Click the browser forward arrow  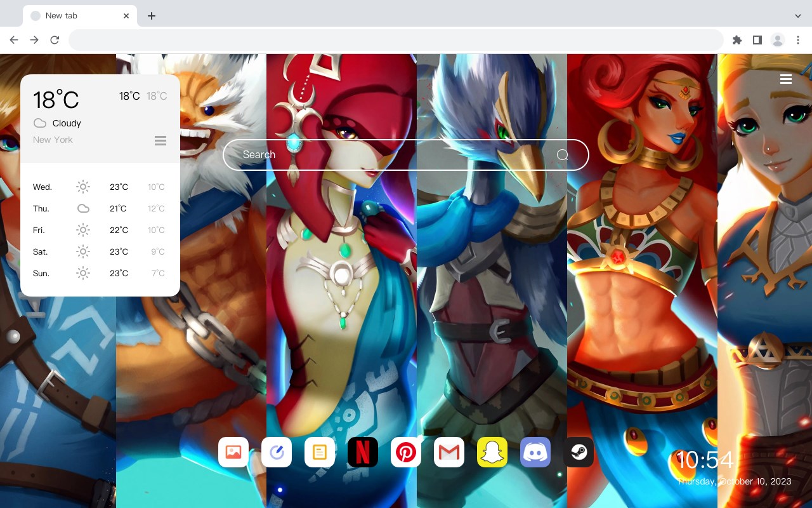[34, 40]
